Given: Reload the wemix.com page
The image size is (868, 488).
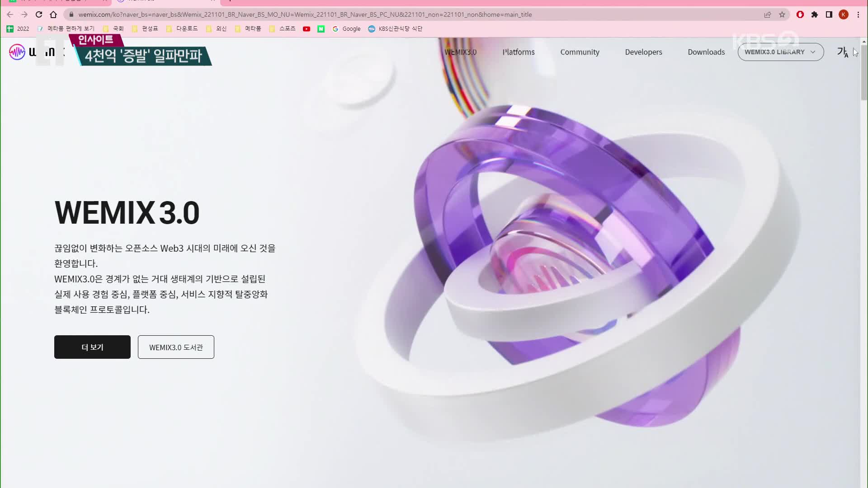Looking at the screenshot, I should [x=39, y=14].
